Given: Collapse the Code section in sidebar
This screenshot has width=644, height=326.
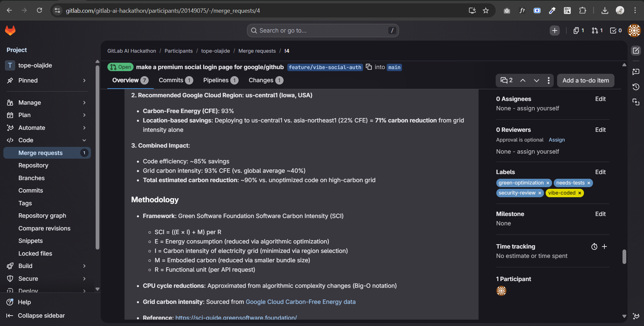Looking at the screenshot, I should [x=84, y=140].
